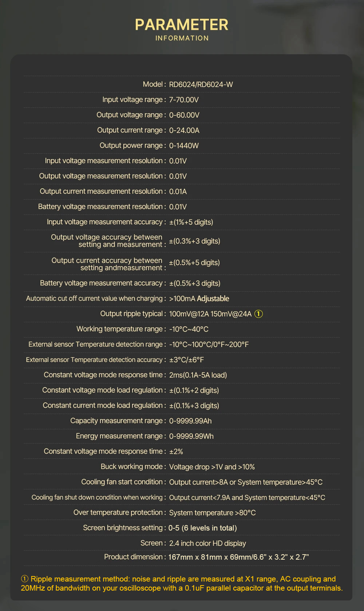Click the 0-24.00A output current value
Image resolution: width=364 pixels, height=611 pixels.
184,130
